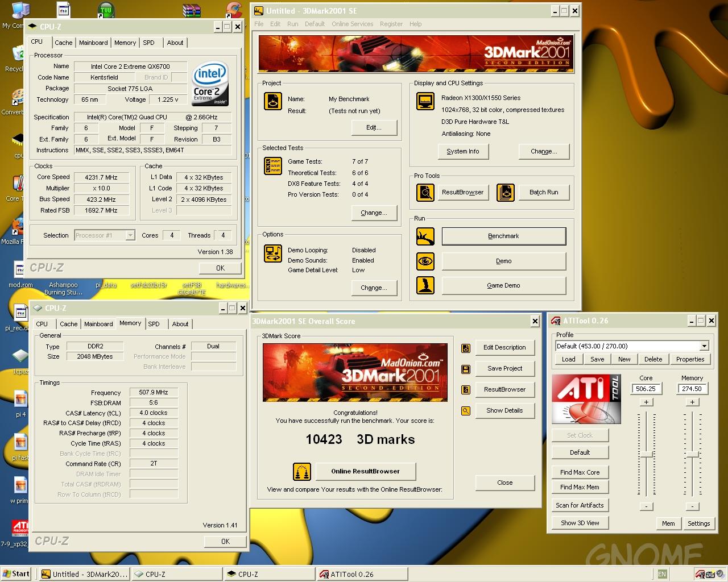Increase Memory clock with plus button
The height and width of the screenshot is (582, 728).
[692, 402]
